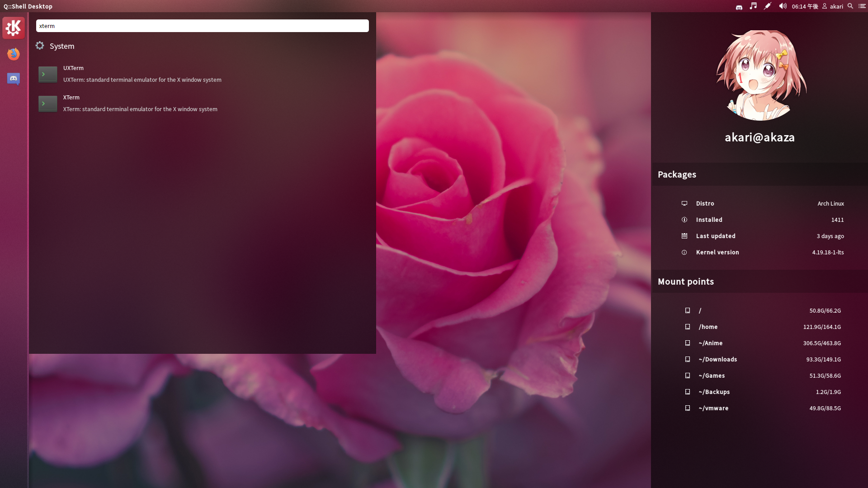Click the Q::Shell Desktop title
This screenshot has height=488, width=868.
[x=28, y=6]
